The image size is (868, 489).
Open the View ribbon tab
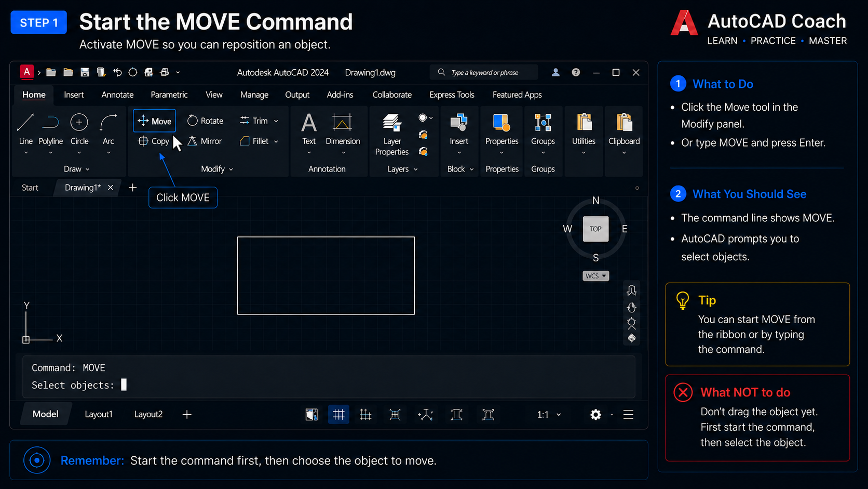point(214,95)
